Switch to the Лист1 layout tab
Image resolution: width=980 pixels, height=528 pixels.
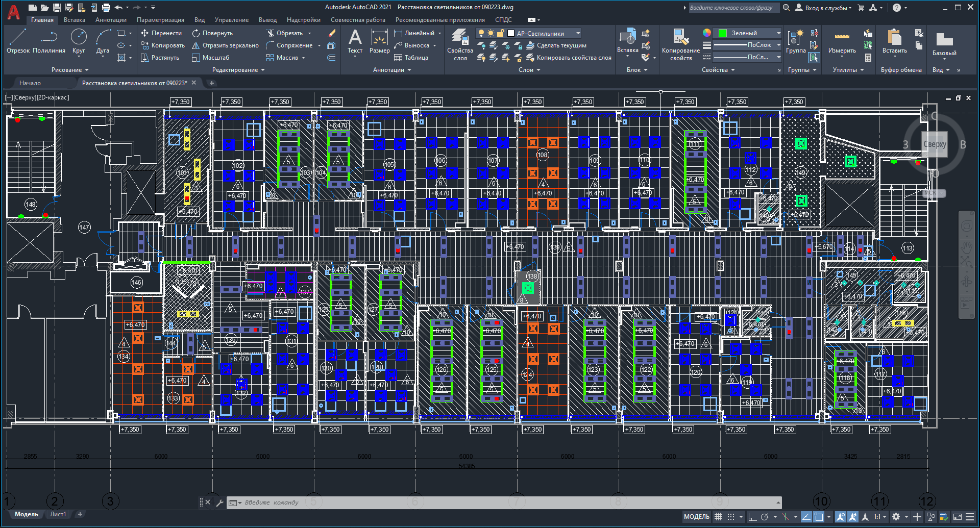[x=58, y=514]
